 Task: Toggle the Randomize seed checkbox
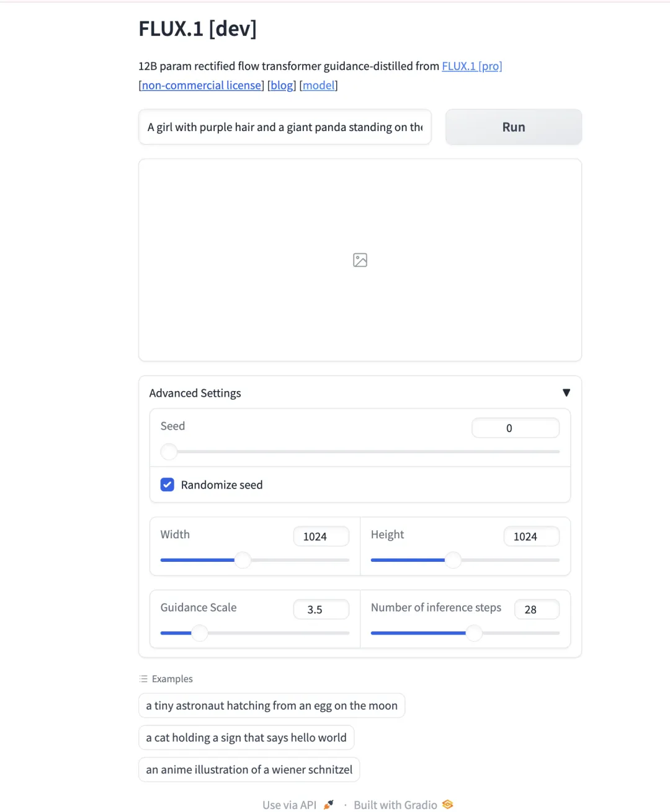point(167,485)
